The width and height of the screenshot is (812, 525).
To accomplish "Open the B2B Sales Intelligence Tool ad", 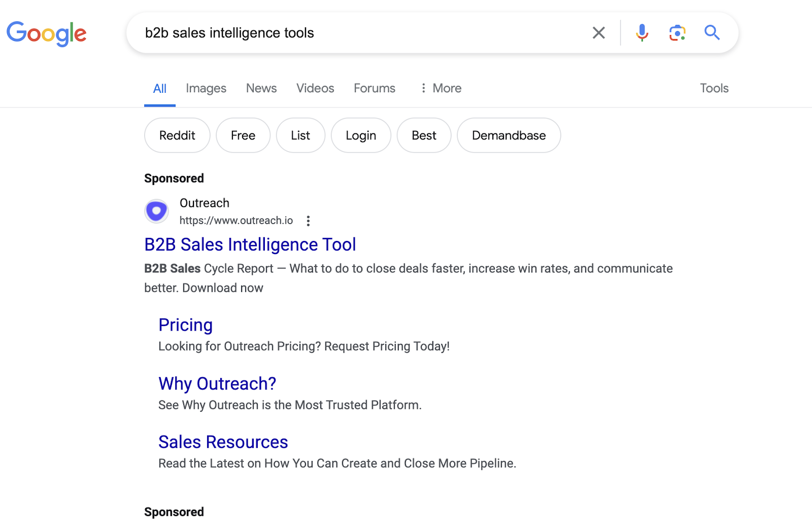I will pos(250,244).
